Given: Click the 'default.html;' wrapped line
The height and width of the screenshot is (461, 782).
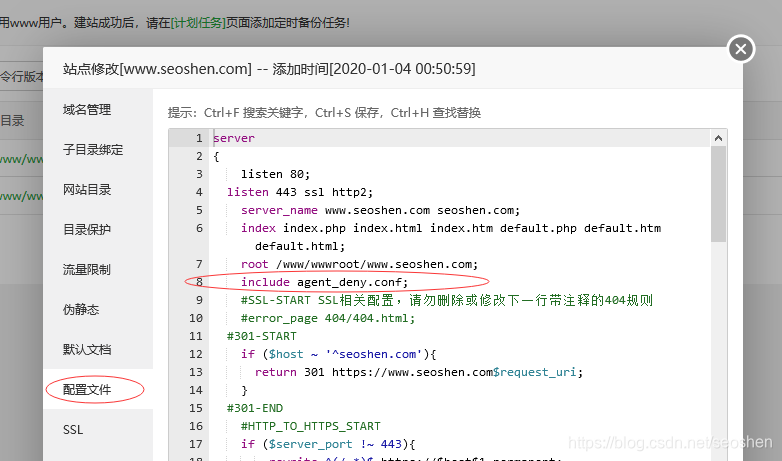Looking at the screenshot, I should 300,246.
